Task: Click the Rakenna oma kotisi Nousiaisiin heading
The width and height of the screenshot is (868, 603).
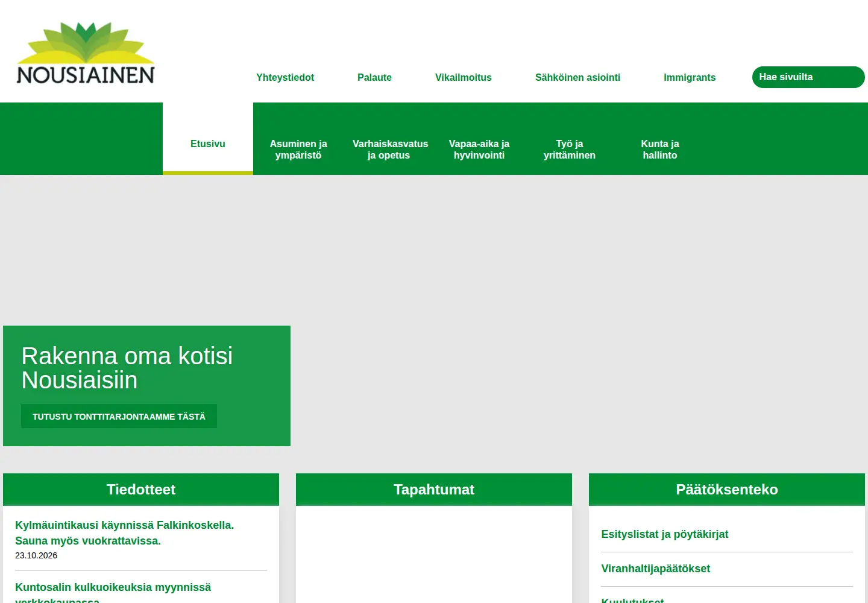Action: [127, 368]
